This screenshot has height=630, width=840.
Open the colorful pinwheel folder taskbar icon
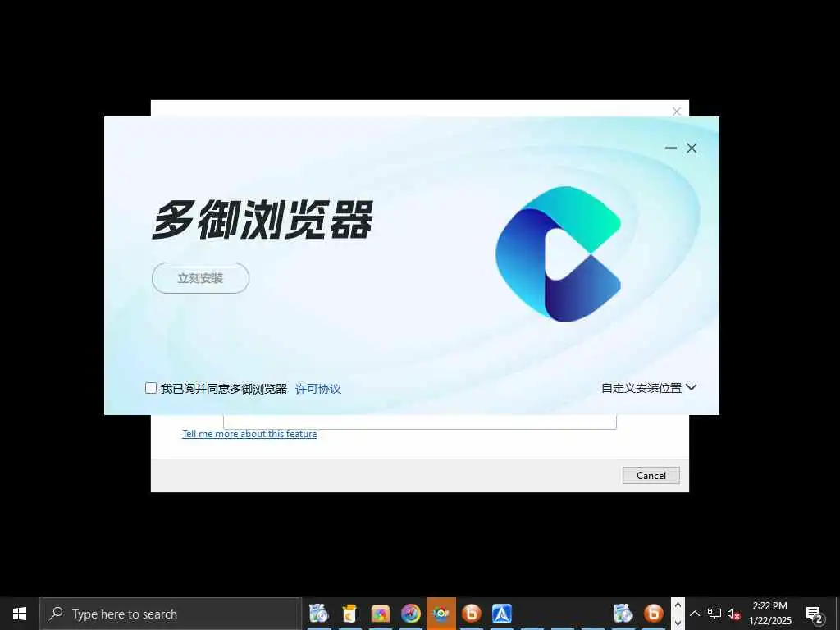click(381, 614)
